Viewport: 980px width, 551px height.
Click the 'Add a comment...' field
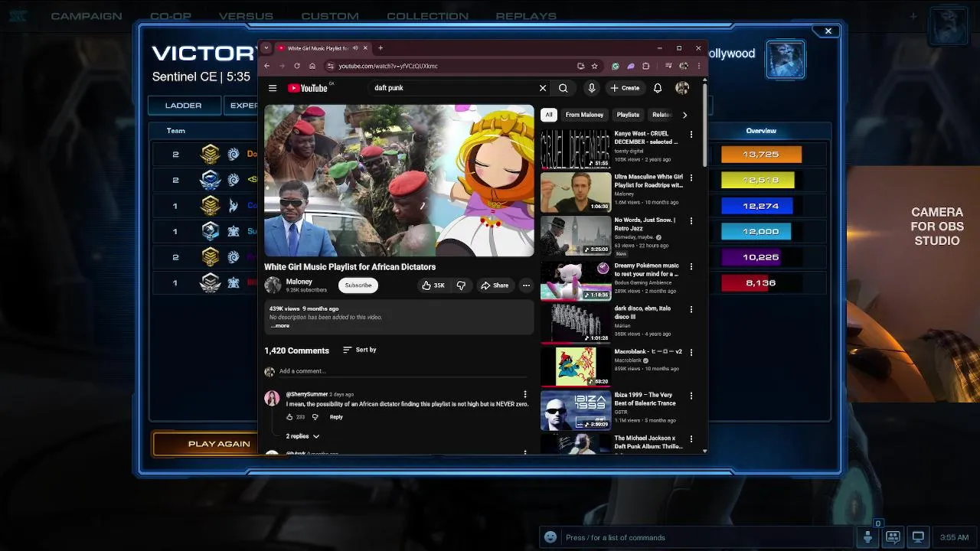[x=403, y=371]
